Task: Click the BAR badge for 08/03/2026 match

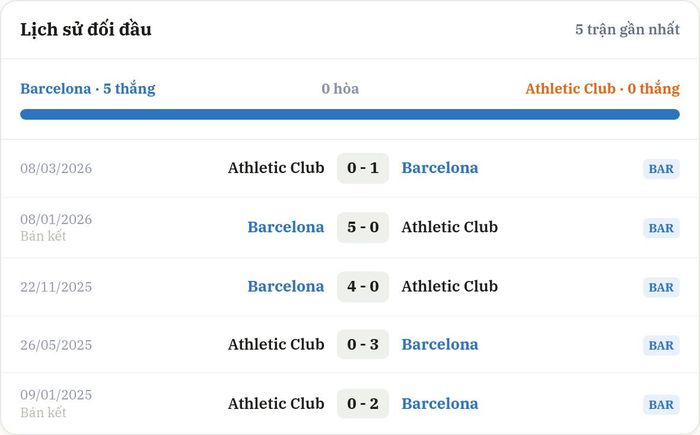Action: [661, 169]
